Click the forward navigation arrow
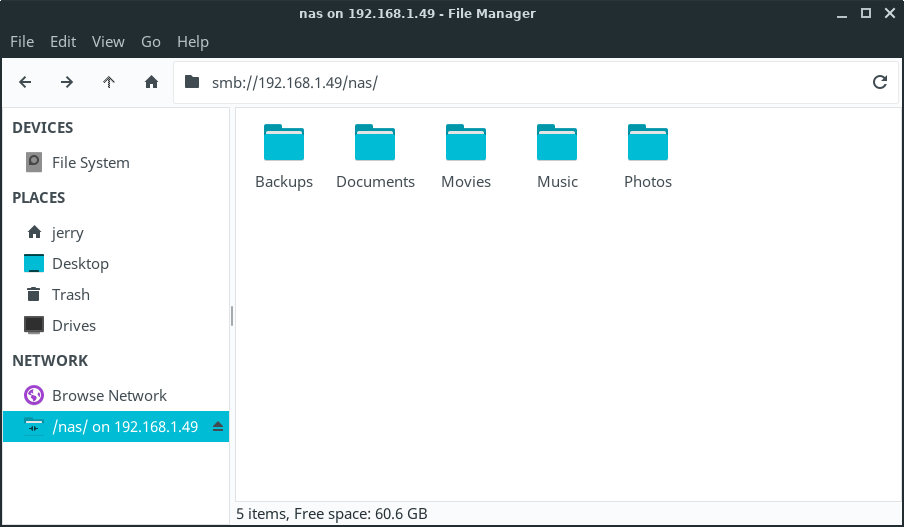The image size is (904, 527). tap(67, 82)
